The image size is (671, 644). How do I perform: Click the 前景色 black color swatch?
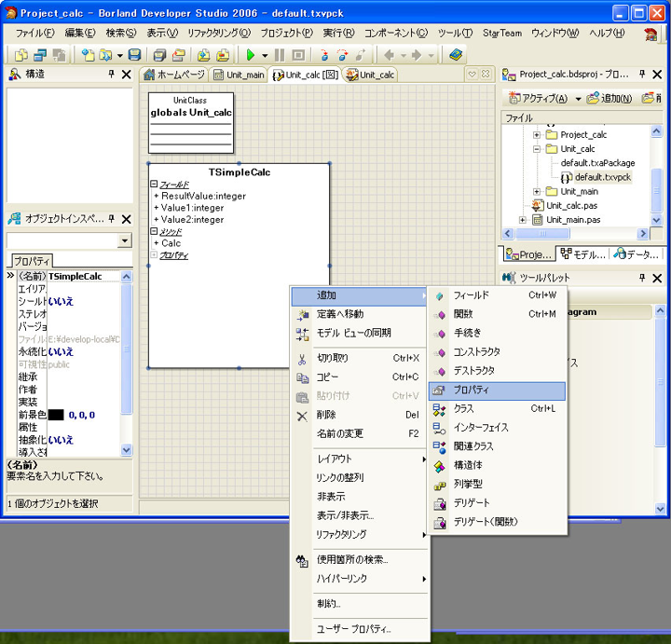pyautogui.click(x=56, y=415)
